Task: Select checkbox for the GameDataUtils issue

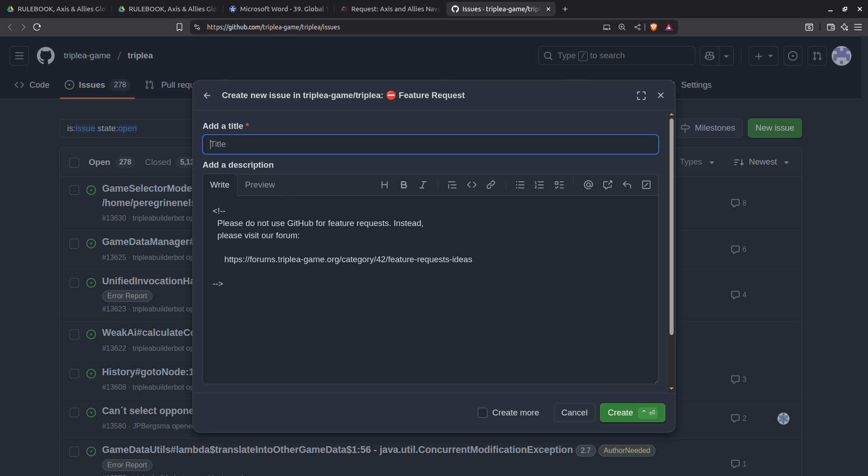Action: pos(75,452)
